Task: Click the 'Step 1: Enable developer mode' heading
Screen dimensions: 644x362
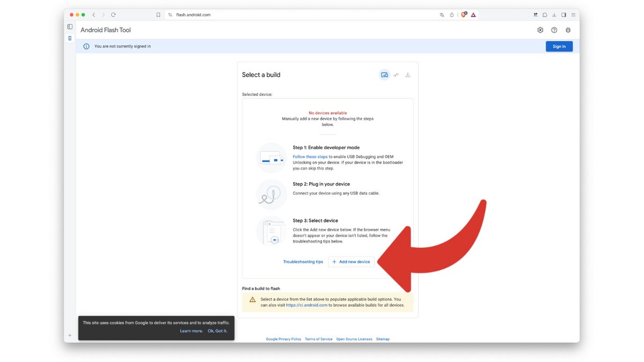Action: pyautogui.click(x=326, y=147)
